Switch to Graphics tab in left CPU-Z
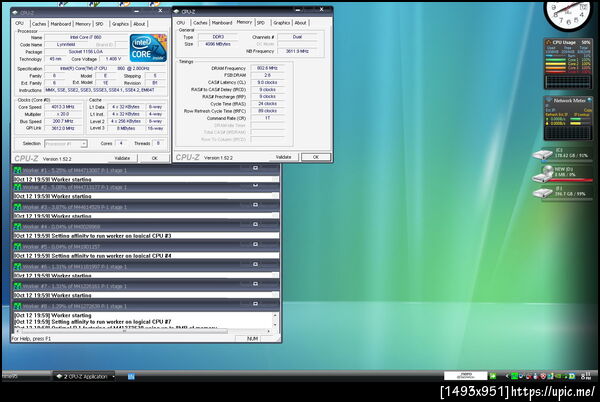This screenshot has width=600, height=402. [120, 23]
